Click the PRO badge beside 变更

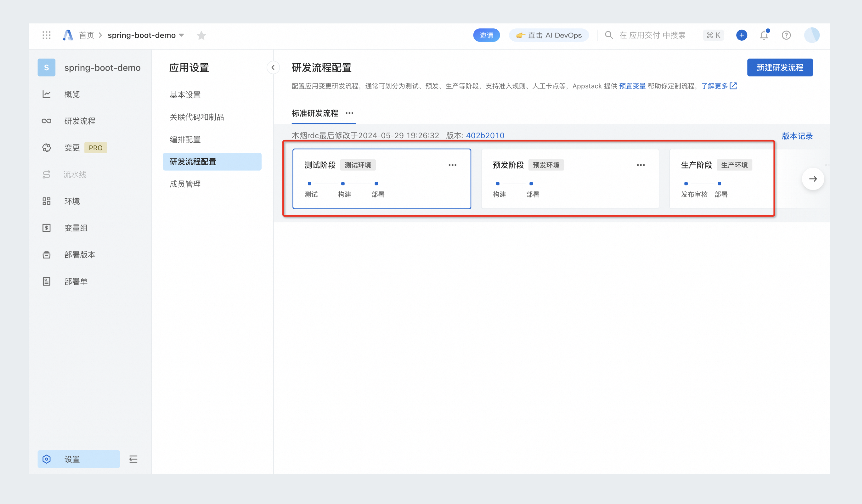click(x=96, y=148)
